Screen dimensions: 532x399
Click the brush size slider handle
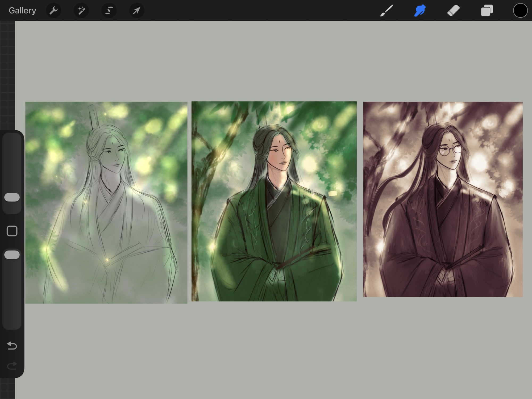(x=12, y=197)
